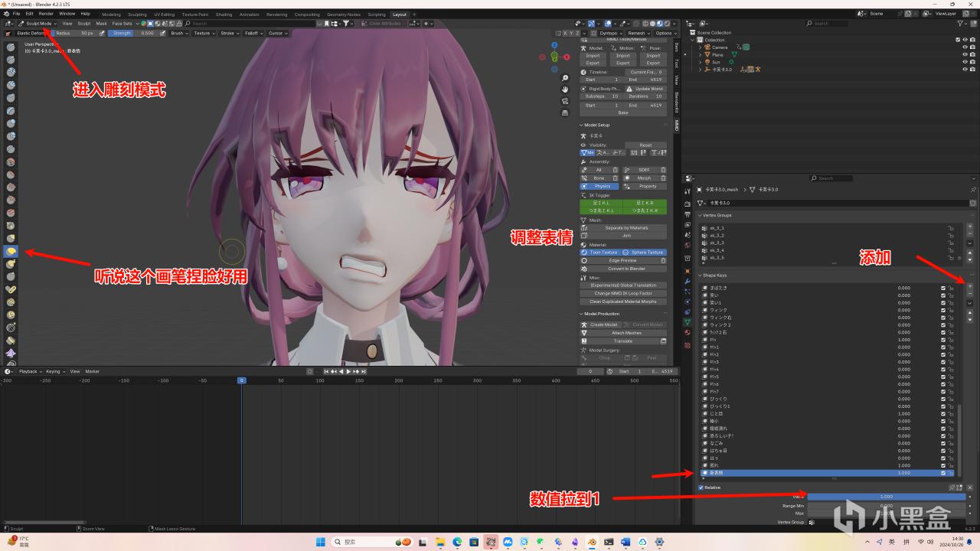980x551 pixels.
Task: Switch to the UV Editing workspace tab
Action: 164,14
